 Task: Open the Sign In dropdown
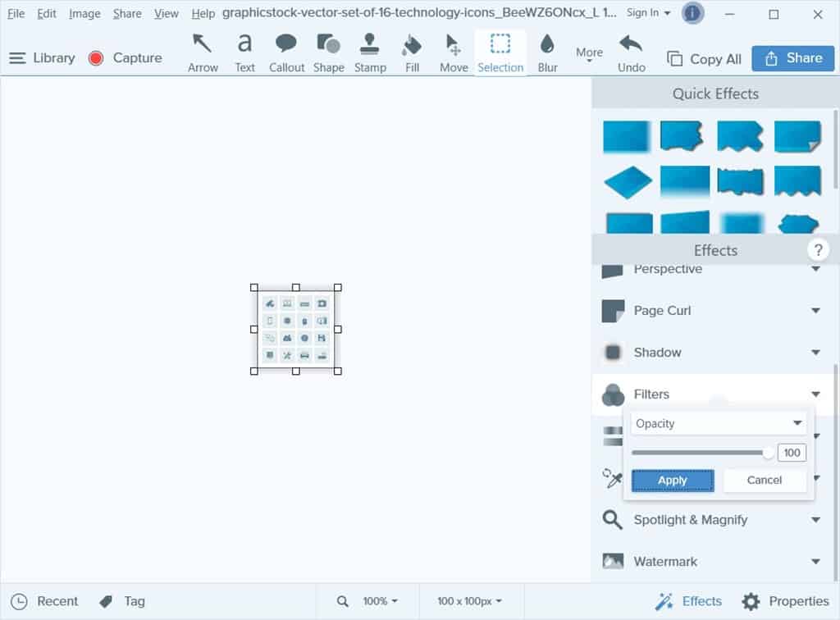coord(648,13)
